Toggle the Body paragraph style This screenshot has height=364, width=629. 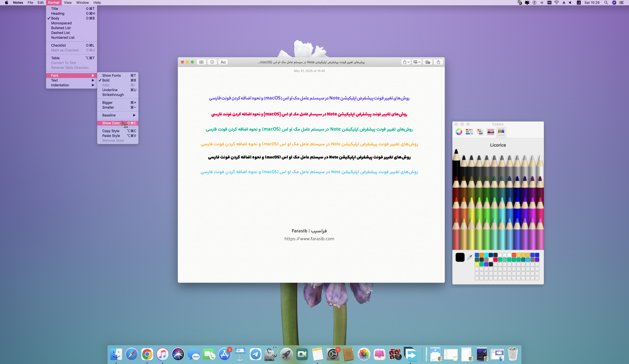[72, 18]
